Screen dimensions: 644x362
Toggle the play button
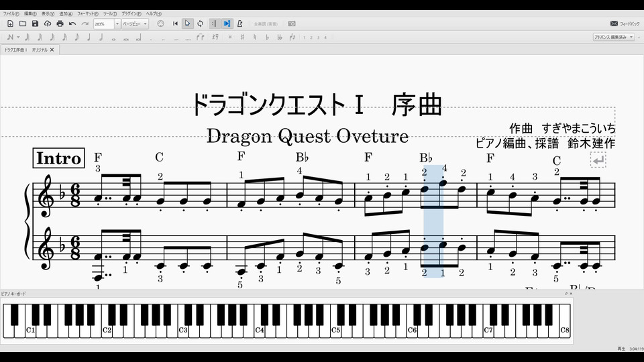[x=188, y=24]
